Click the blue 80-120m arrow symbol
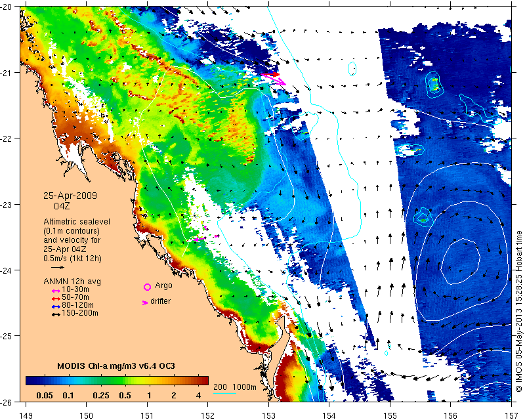 pos(56,306)
